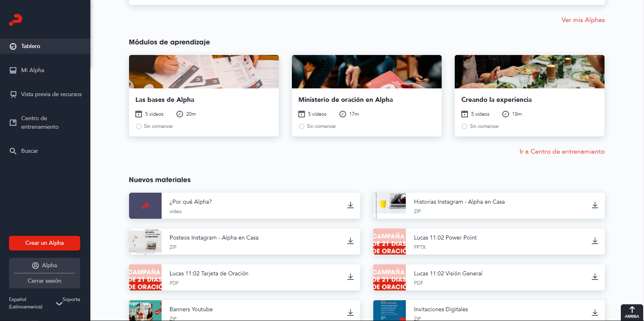This screenshot has height=321, width=644.
Task: Expand the language selector chevron
Action: pyautogui.click(x=59, y=303)
